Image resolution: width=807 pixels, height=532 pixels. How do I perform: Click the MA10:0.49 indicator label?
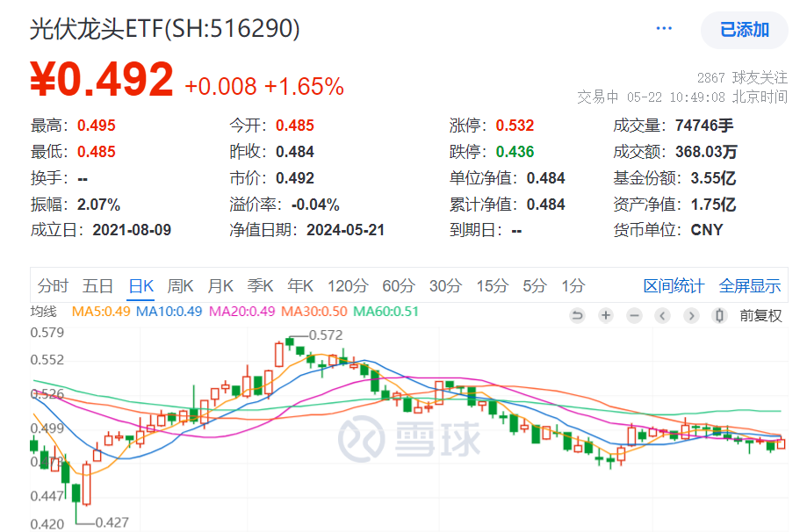pyautogui.click(x=169, y=312)
